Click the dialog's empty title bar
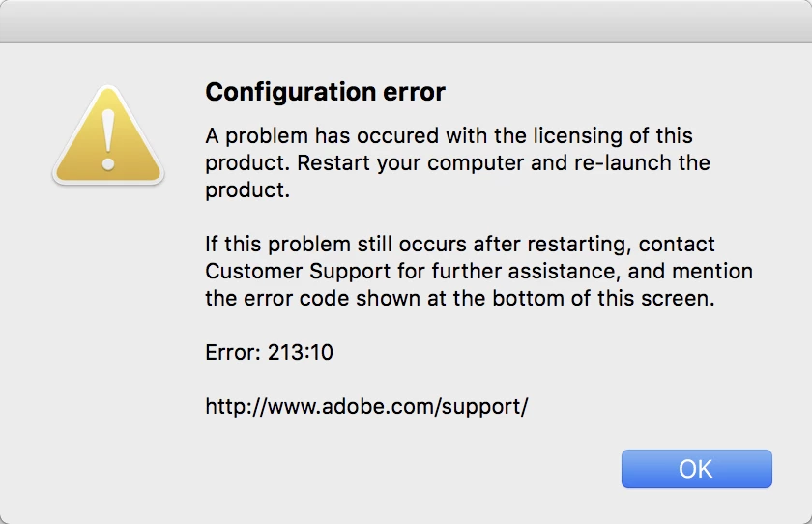The width and height of the screenshot is (812, 524). [x=406, y=20]
